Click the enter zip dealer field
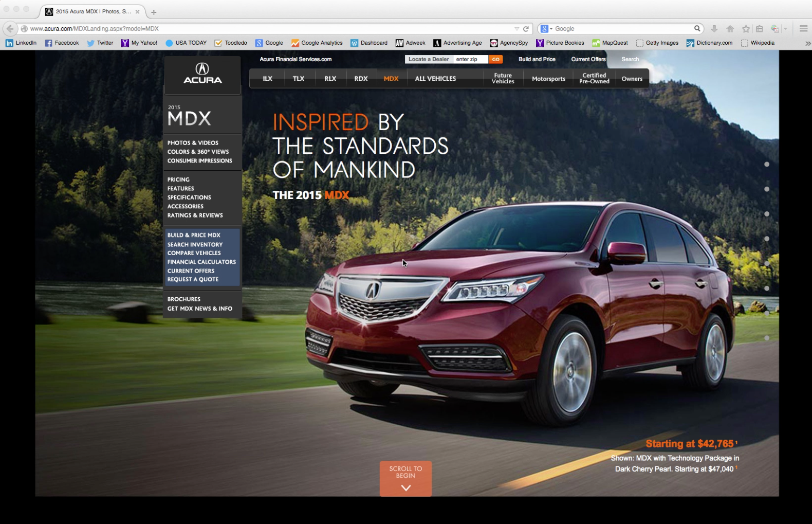This screenshot has width=812, height=524. point(471,59)
